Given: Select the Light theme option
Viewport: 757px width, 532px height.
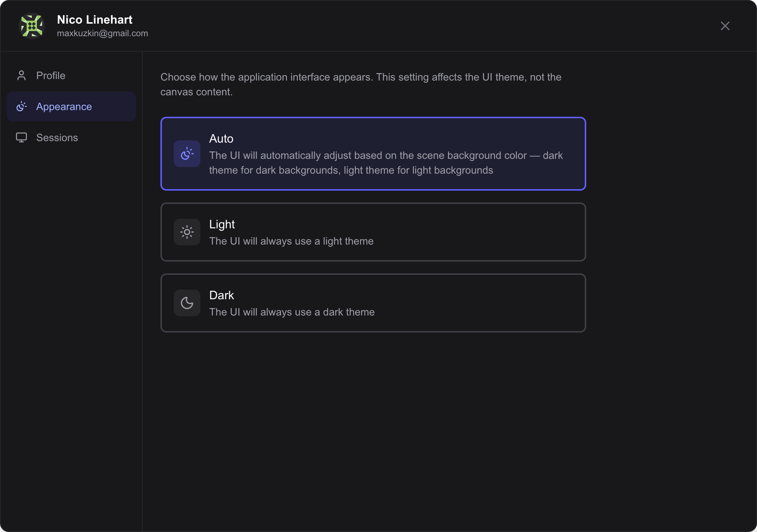Looking at the screenshot, I should (x=373, y=232).
